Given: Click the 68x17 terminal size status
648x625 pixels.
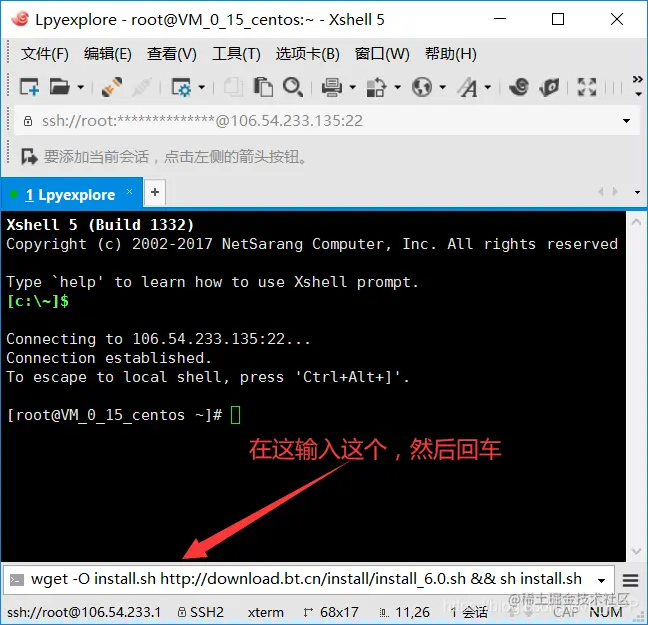Looking at the screenshot, I should (331, 612).
